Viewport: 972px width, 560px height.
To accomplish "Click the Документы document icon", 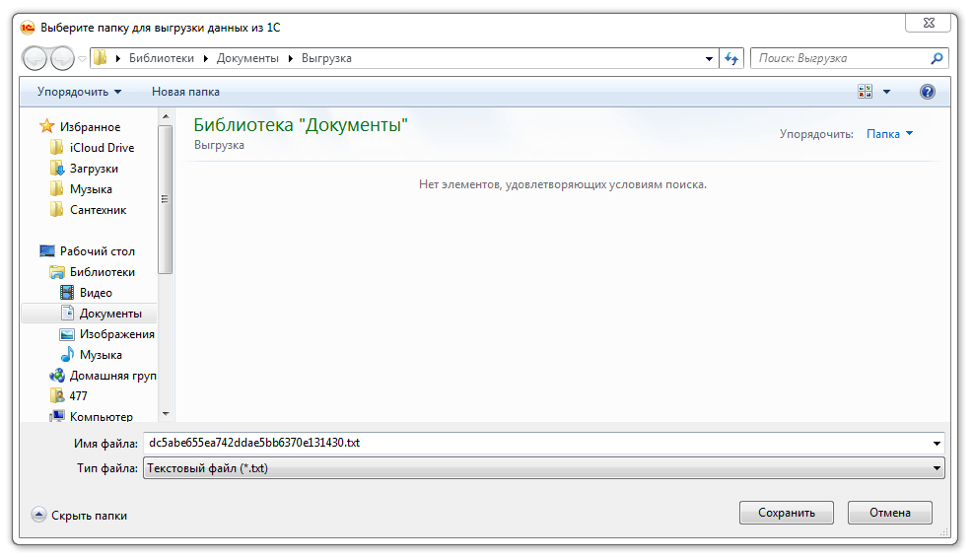I will click(67, 313).
